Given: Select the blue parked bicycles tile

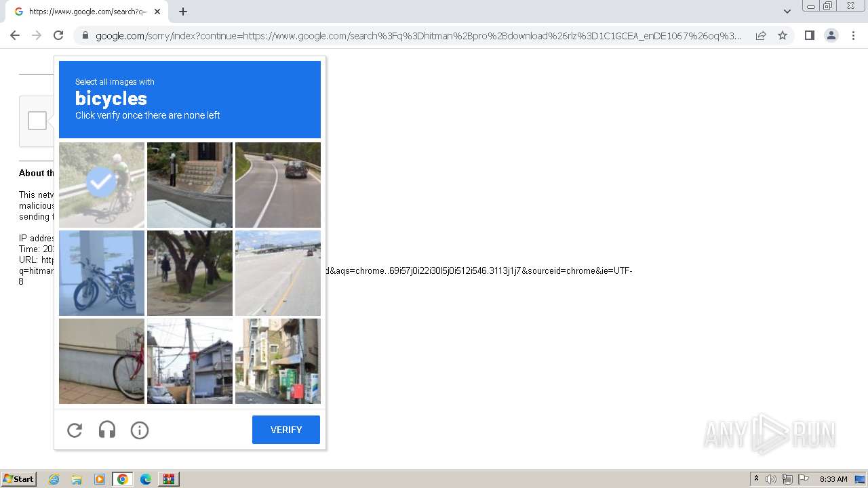Looking at the screenshot, I should (x=102, y=273).
